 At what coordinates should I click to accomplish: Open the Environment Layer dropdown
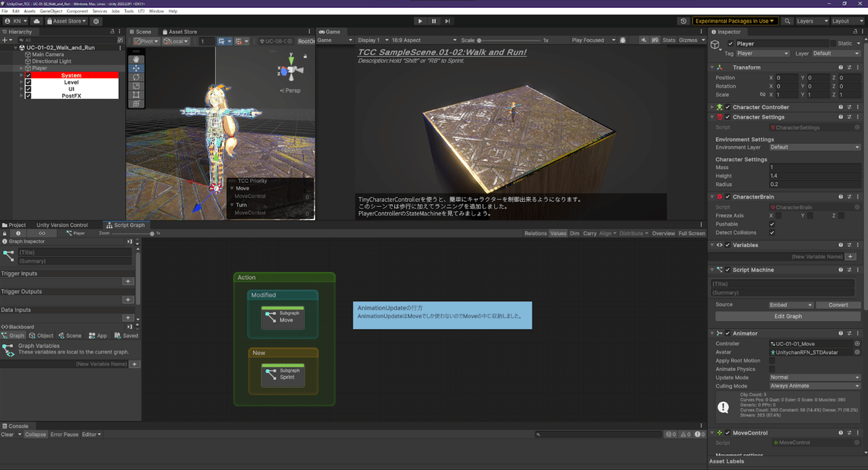815,147
